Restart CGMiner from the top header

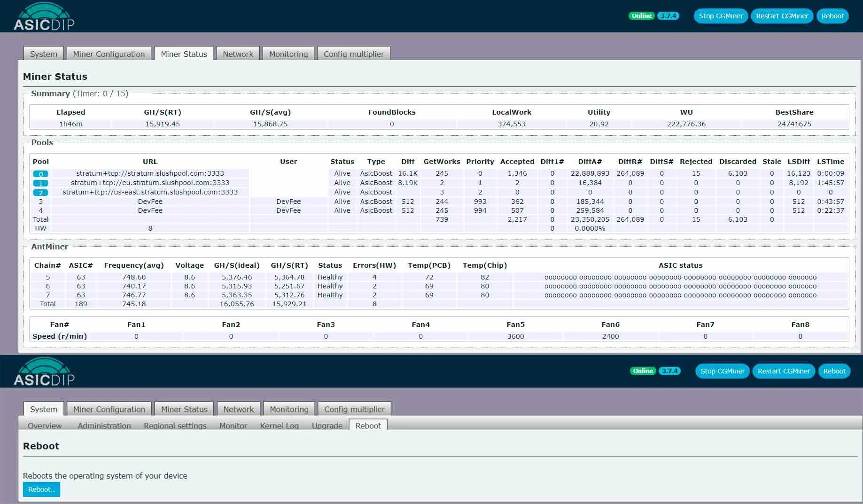coord(782,16)
